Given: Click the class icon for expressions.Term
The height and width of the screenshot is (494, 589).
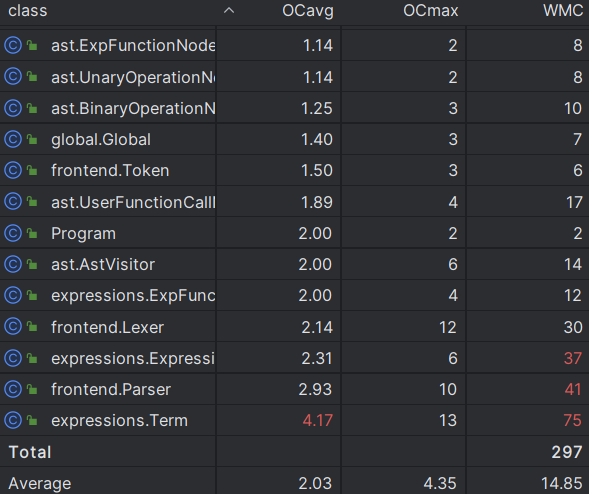Looking at the screenshot, I should tap(13, 420).
